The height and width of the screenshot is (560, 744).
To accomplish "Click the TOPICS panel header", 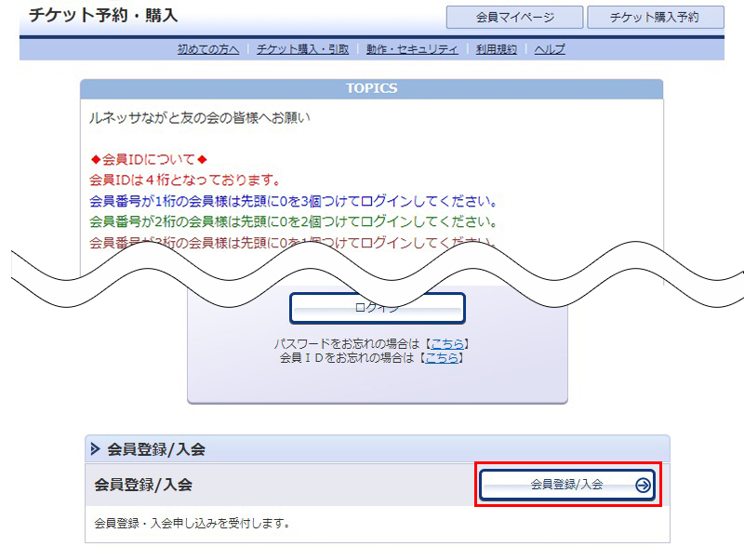I will tap(371, 88).
